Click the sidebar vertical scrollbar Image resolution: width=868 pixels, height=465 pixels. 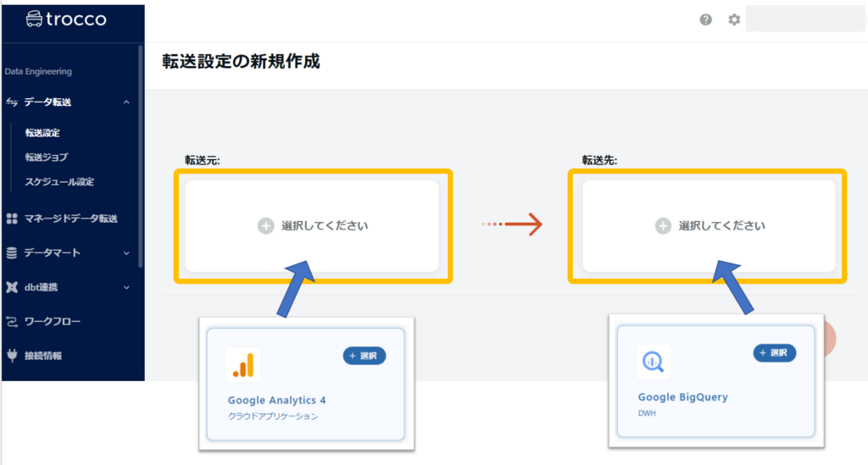140,152
